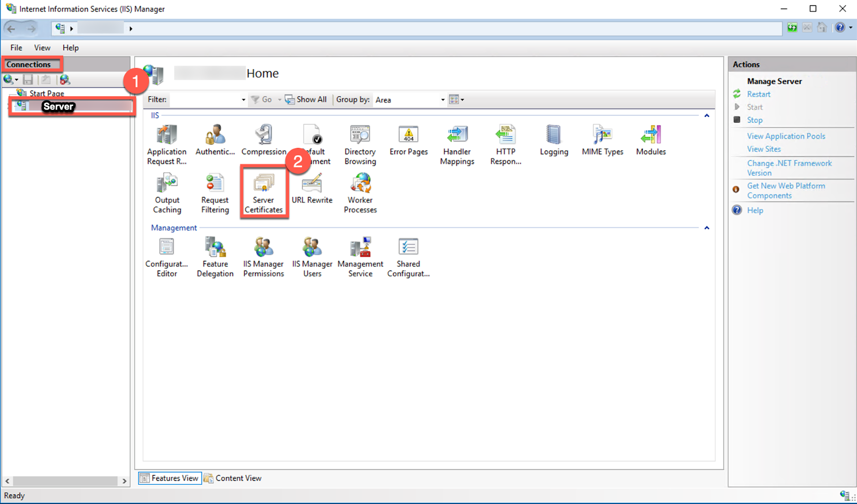Click the Back navigation arrow
857x504 pixels.
[x=11, y=28]
